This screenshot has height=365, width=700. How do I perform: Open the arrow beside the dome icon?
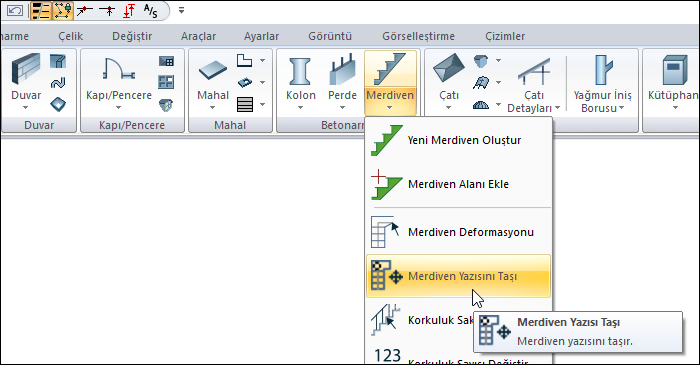click(x=498, y=105)
